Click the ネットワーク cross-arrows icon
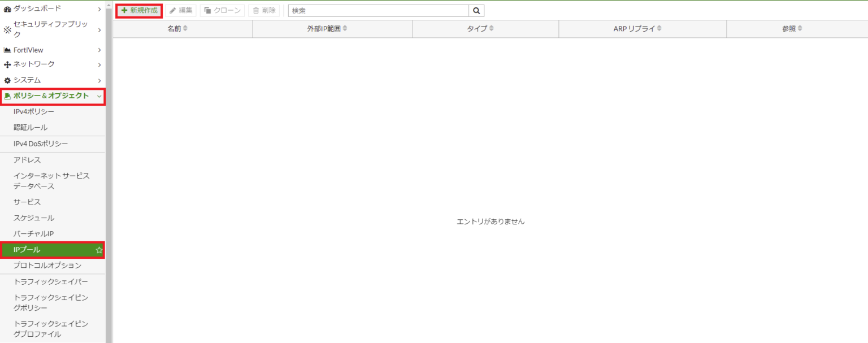Image resolution: width=868 pixels, height=343 pixels. click(7, 65)
